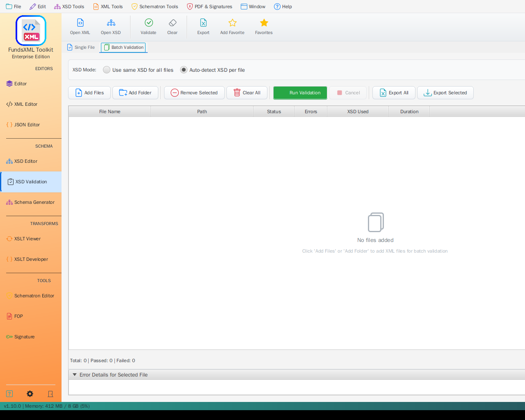Screen dimensions: 525x420
Task: Click the XSD Used column header
Action: tap(358, 112)
